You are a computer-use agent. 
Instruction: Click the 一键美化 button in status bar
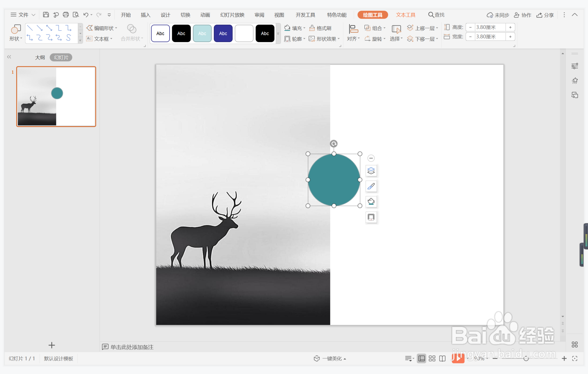pyautogui.click(x=330, y=358)
